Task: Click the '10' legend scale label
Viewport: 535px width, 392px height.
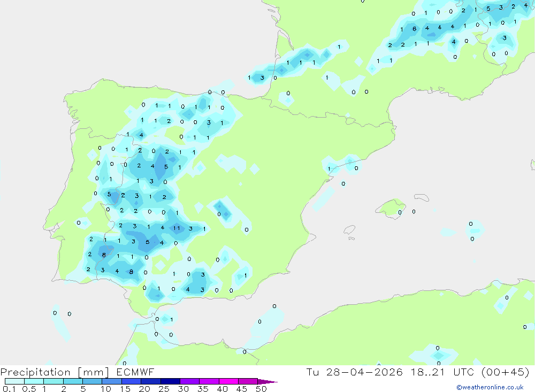Action: (106, 389)
